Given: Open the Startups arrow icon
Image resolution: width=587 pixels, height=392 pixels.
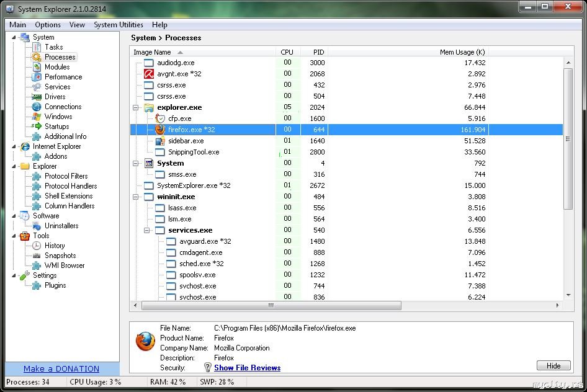Looking at the screenshot, I should (37, 127).
